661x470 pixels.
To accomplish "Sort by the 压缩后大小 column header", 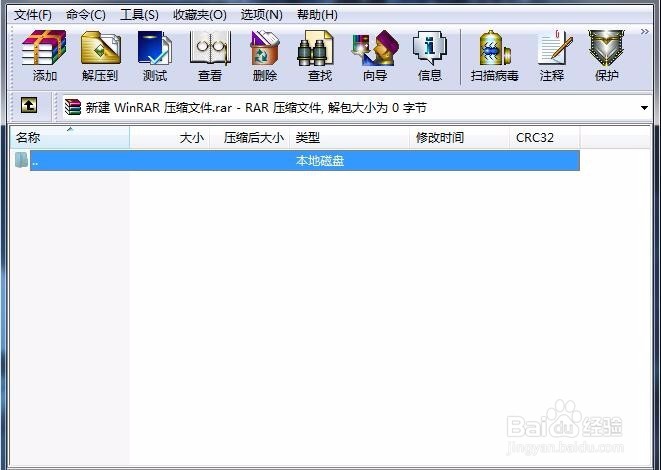I will (x=250, y=137).
